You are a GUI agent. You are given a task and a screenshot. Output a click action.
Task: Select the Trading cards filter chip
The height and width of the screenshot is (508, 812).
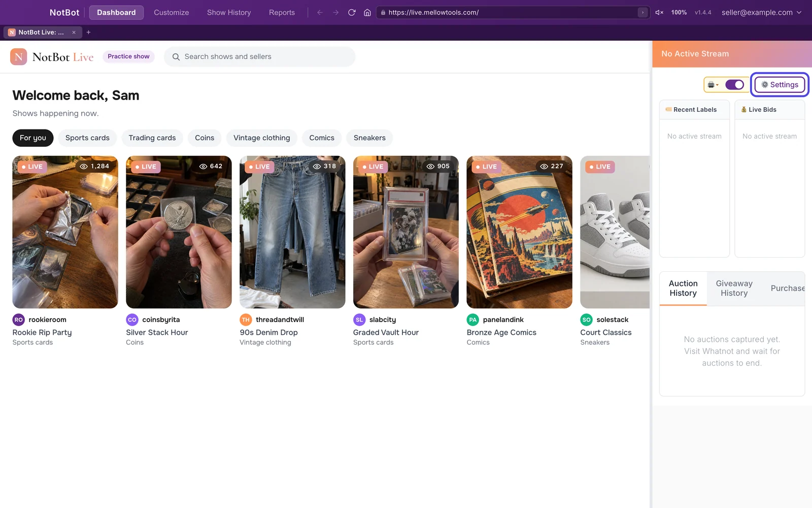pos(152,138)
